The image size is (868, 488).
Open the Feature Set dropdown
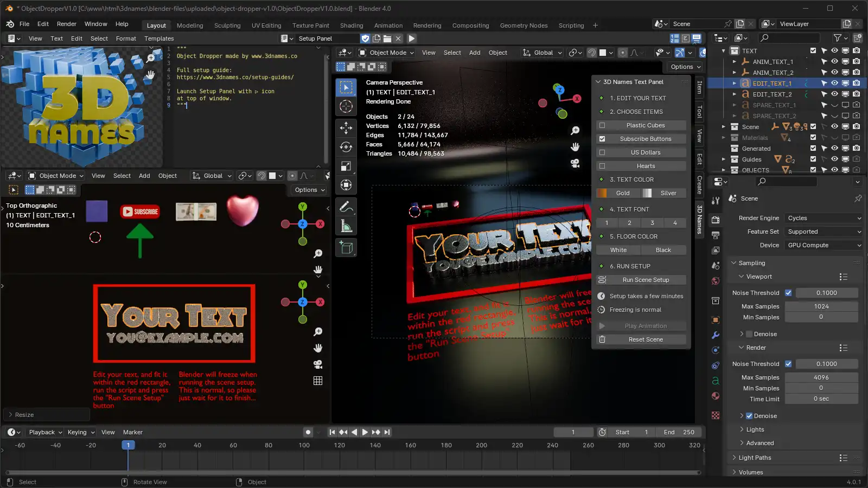[x=824, y=232]
